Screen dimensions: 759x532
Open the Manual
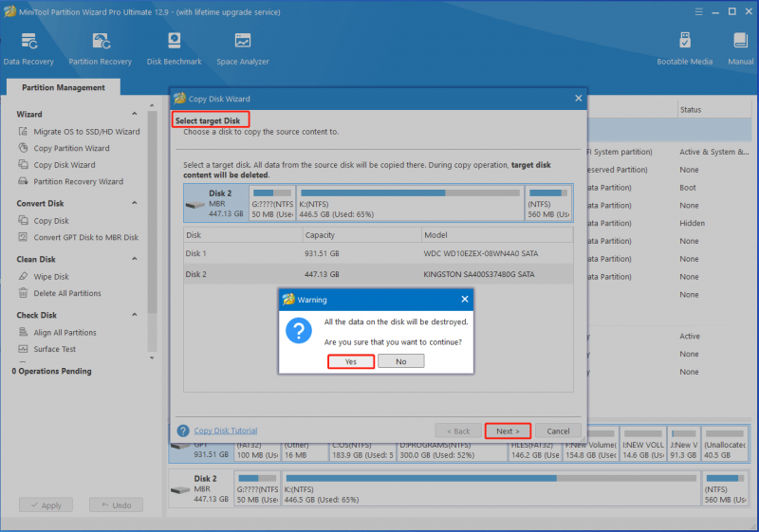[741, 48]
